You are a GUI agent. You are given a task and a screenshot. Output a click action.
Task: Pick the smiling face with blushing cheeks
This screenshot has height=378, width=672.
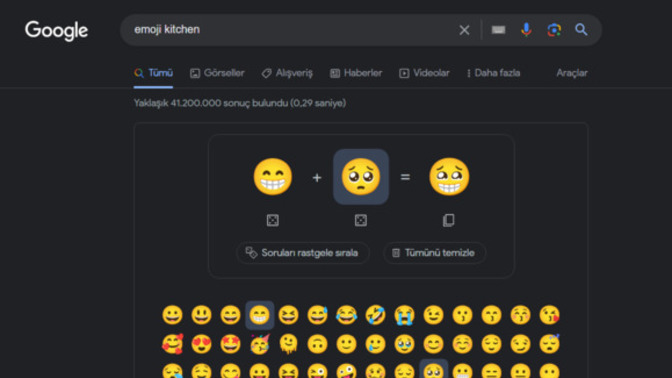point(433,344)
